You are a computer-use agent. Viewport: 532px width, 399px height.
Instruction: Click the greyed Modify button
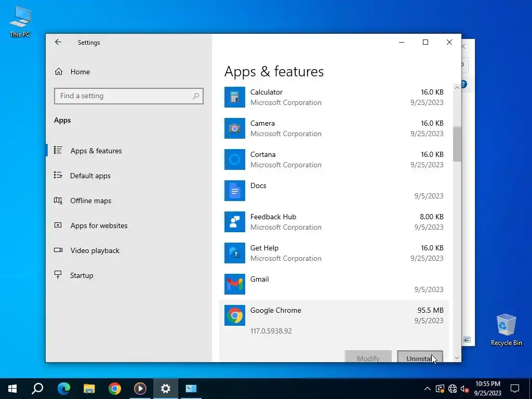coord(368,356)
